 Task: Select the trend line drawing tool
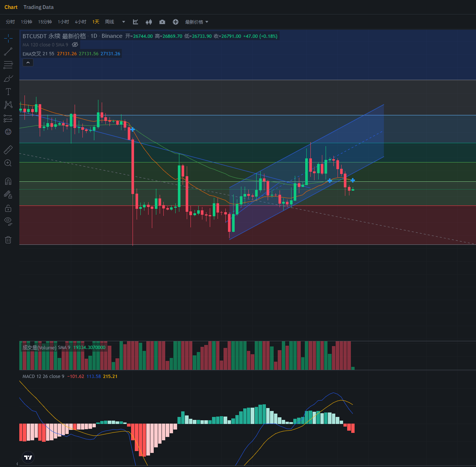pyautogui.click(x=8, y=52)
